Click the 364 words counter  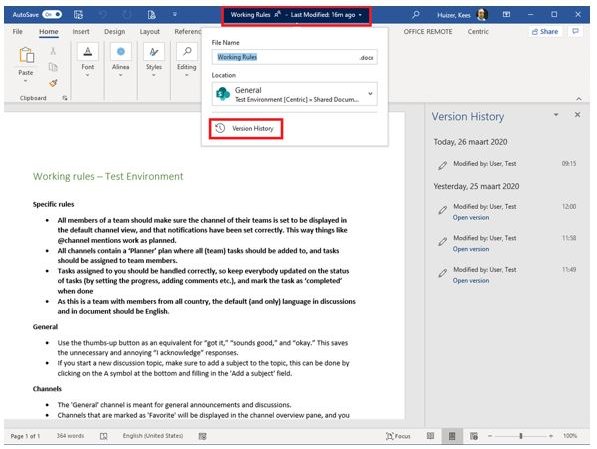70,436
